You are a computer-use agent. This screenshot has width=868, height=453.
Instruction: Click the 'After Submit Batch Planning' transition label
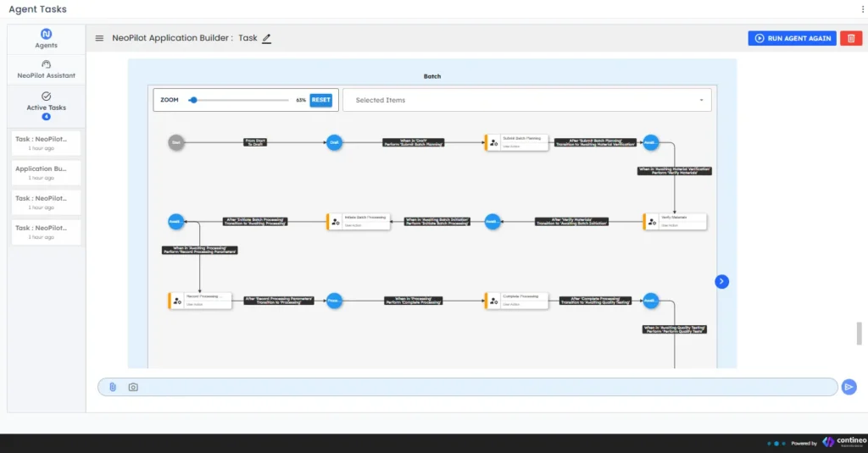596,143
